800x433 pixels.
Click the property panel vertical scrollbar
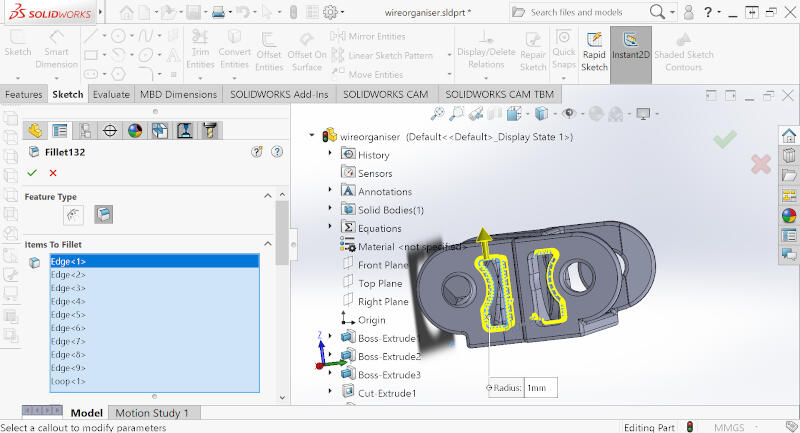pos(282,233)
